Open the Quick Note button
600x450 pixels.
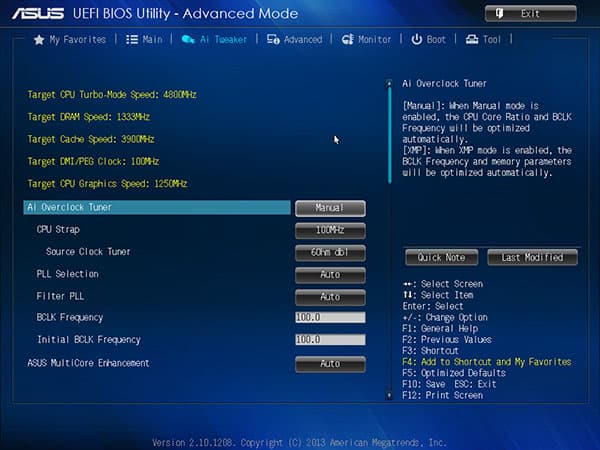[442, 257]
